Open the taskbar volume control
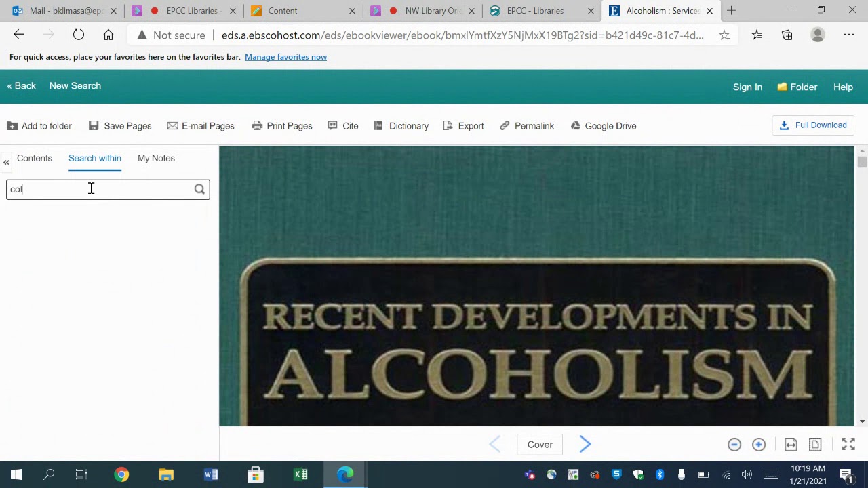 click(x=747, y=474)
